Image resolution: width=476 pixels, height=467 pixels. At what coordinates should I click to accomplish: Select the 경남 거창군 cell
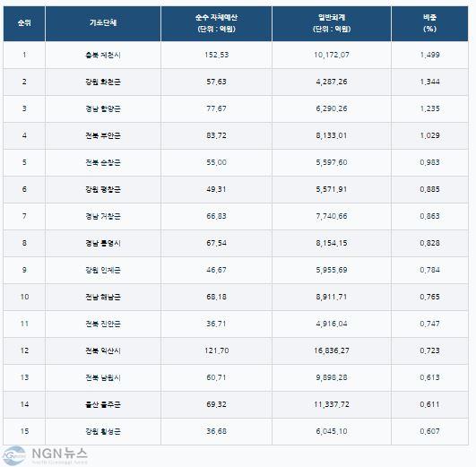pyautogui.click(x=103, y=217)
